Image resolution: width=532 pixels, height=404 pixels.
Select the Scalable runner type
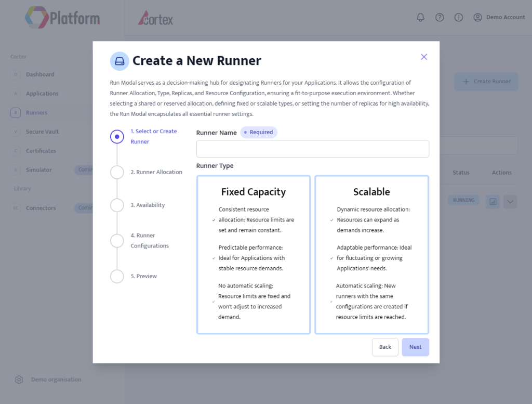[371, 254]
